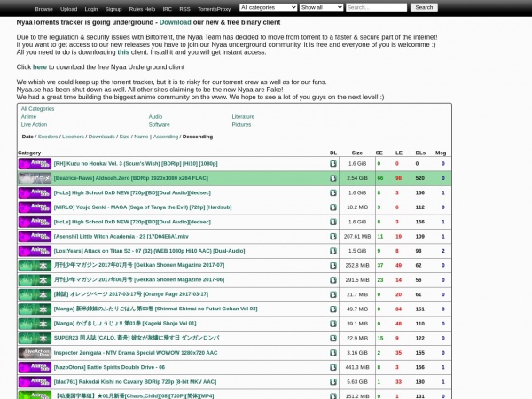Screen dimensions: 532x399
Task: Open Beatrice-Raws Aldnoah.Zero torrent title
Action: (131, 178)
